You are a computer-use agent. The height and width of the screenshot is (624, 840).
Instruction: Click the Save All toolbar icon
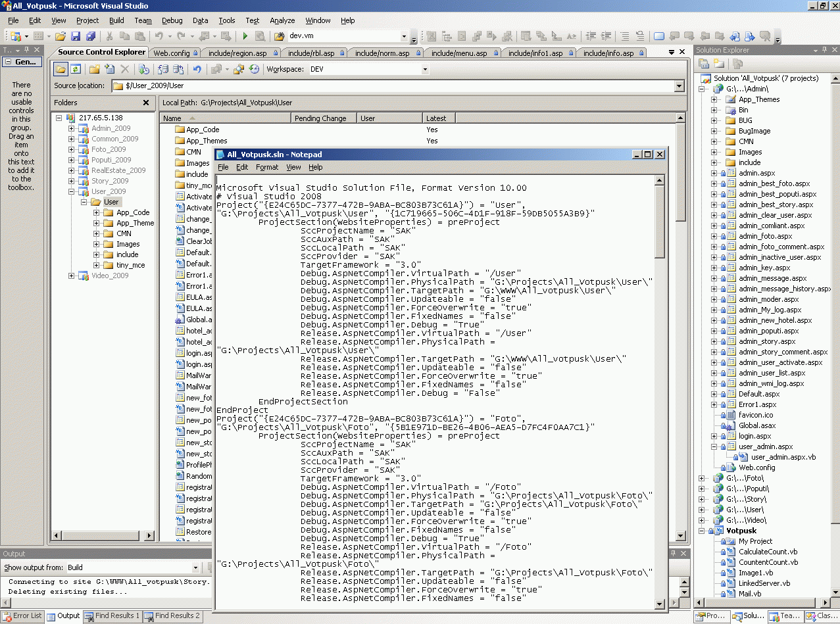point(91,37)
